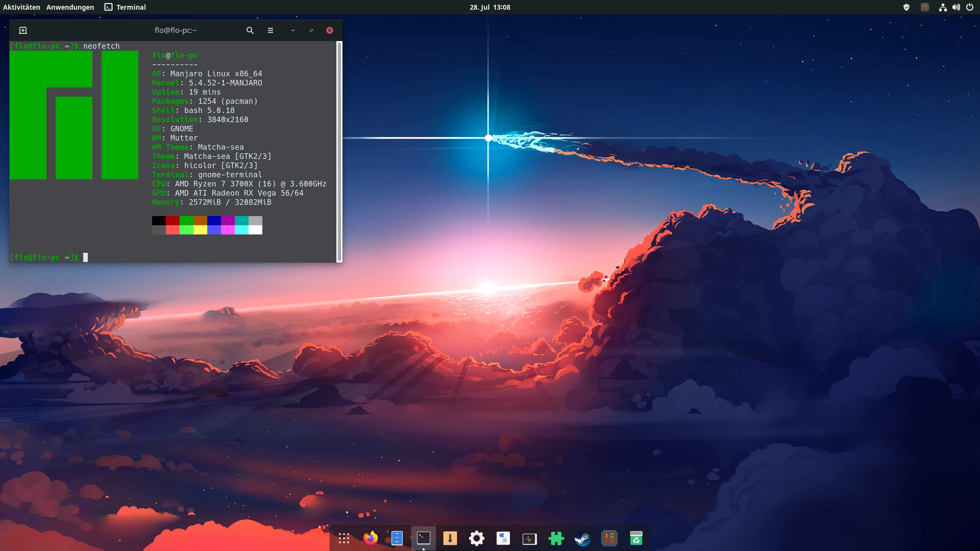Viewport: 980px width, 551px height.
Task: Open app grid with dotted icon
Action: (344, 538)
